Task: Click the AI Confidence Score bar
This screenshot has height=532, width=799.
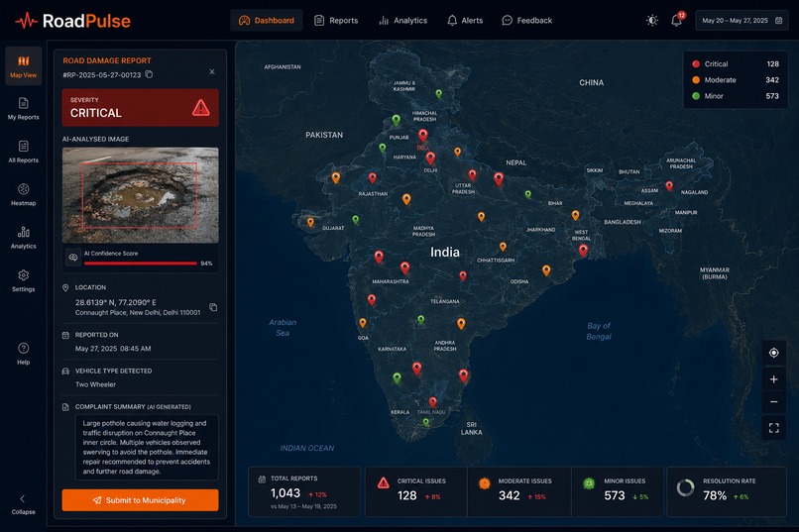Action: (x=141, y=264)
